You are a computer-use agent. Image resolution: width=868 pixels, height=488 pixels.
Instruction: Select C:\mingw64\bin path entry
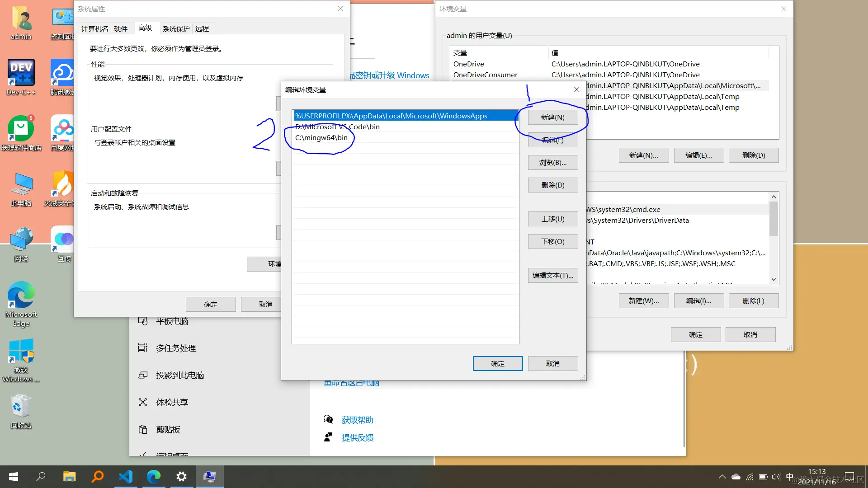tap(321, 138)
